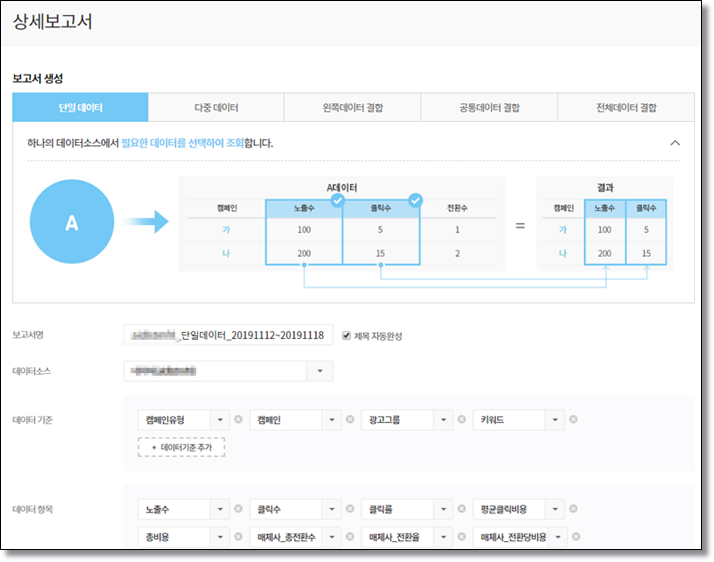Remove the 키워드 data criterion
714x562 pixels.
(573, 419)
